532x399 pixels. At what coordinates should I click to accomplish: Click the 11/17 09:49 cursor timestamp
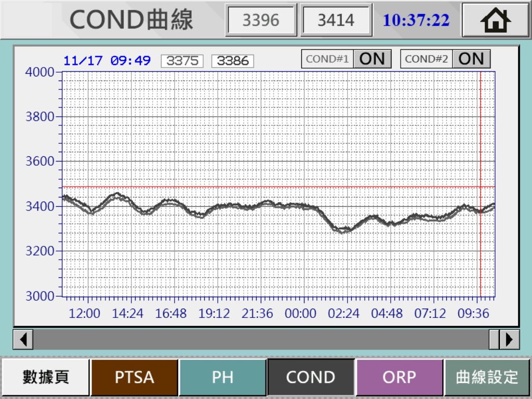tap(107, 61)
